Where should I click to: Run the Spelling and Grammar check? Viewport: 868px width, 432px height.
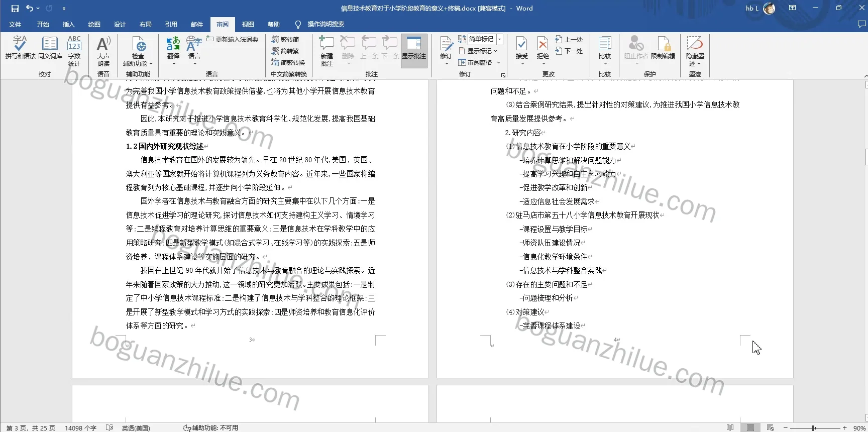[x=20, y=48]
